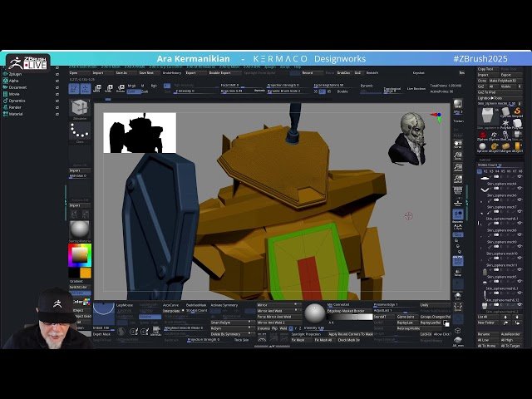Click Mirror And Weld button
The image size is (532, 399).
279,311
